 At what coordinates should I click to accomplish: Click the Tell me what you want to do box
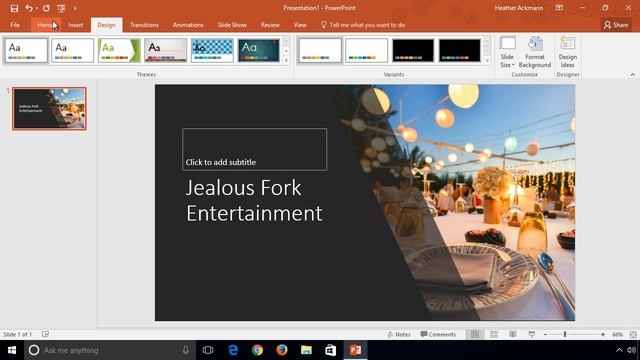[363, 25]
